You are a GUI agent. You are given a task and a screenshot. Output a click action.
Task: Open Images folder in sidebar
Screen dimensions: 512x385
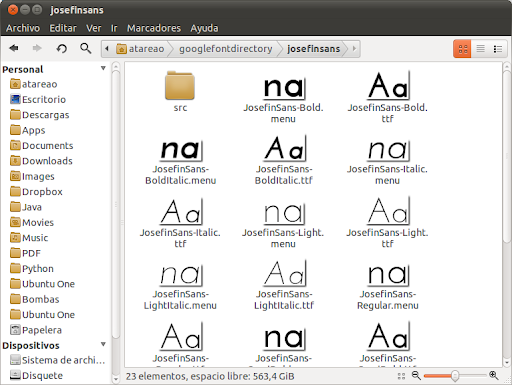[32, 176]
